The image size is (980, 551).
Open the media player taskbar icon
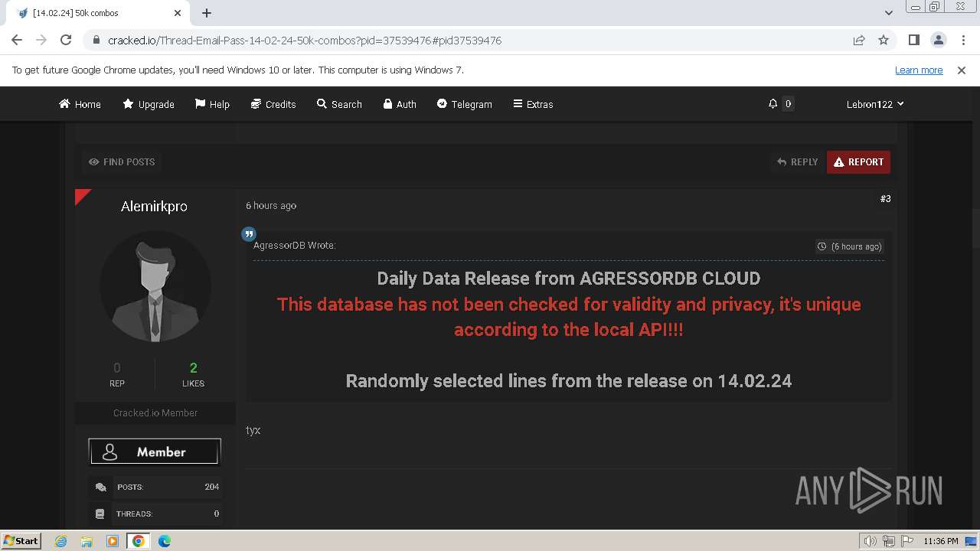pyautogui.click(x=113, y=541)
